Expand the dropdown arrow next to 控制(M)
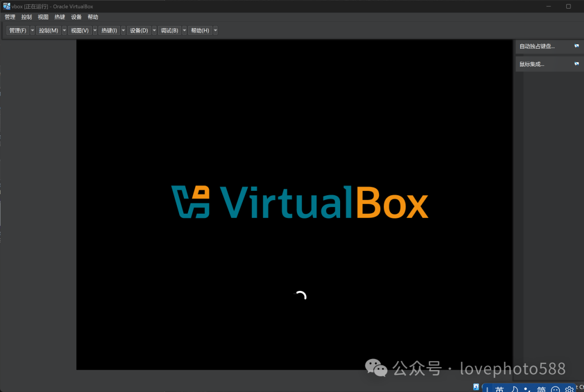 click(64, 30)
